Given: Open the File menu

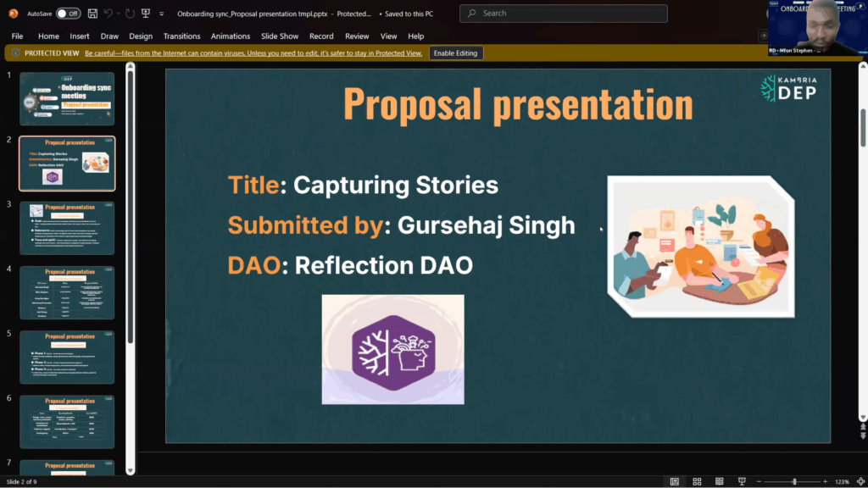Looking at the screenshot, I should pos(17,36).
